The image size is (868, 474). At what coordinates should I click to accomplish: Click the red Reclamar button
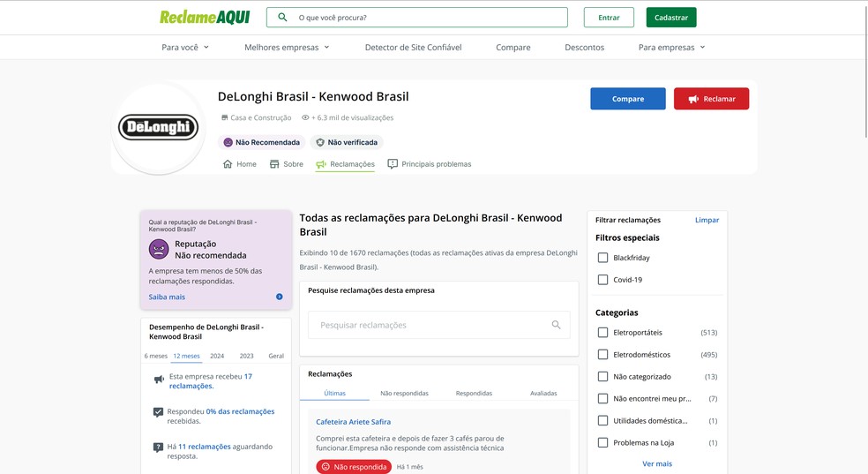click(x=711, y=99)
